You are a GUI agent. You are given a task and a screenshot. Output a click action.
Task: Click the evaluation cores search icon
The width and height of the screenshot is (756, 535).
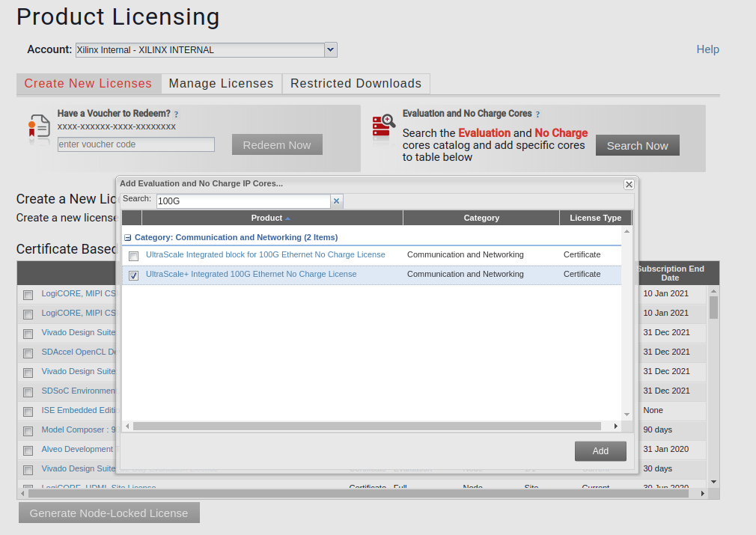click(x=384, y=126)
